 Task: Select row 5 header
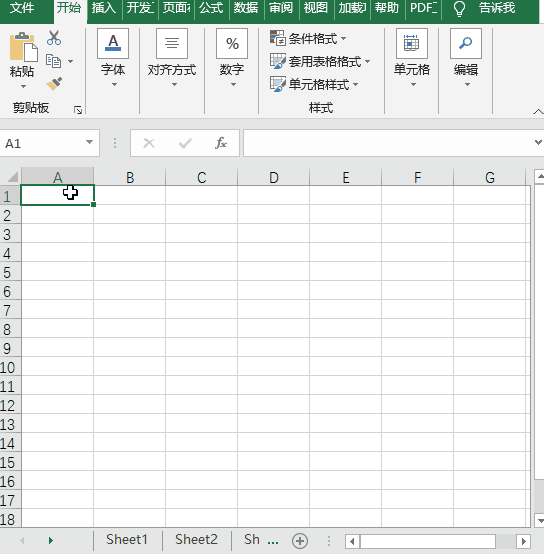[x=10, y=272]
